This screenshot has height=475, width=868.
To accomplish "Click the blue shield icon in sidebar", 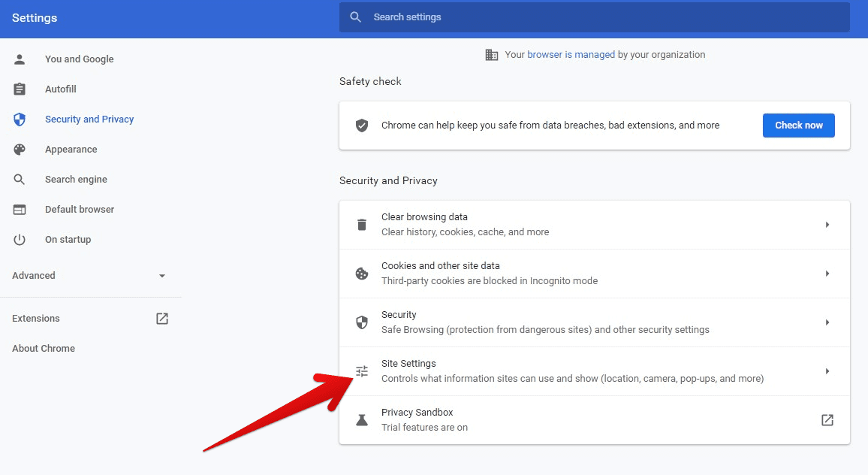I will tap(20, 120).
